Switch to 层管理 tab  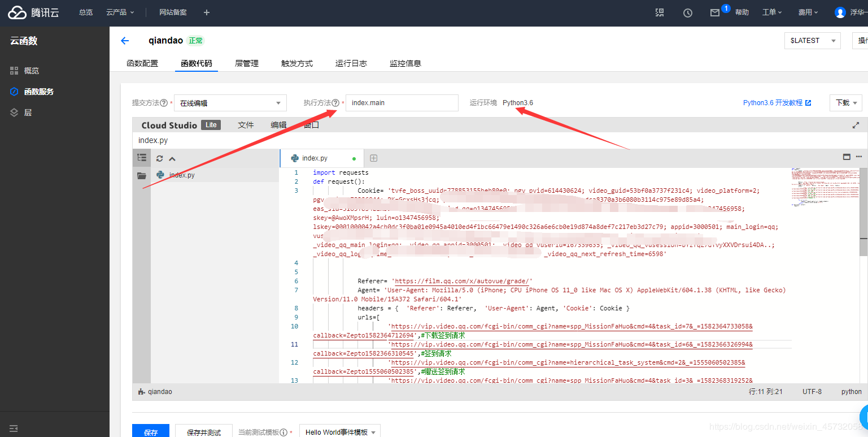point(247,63)
